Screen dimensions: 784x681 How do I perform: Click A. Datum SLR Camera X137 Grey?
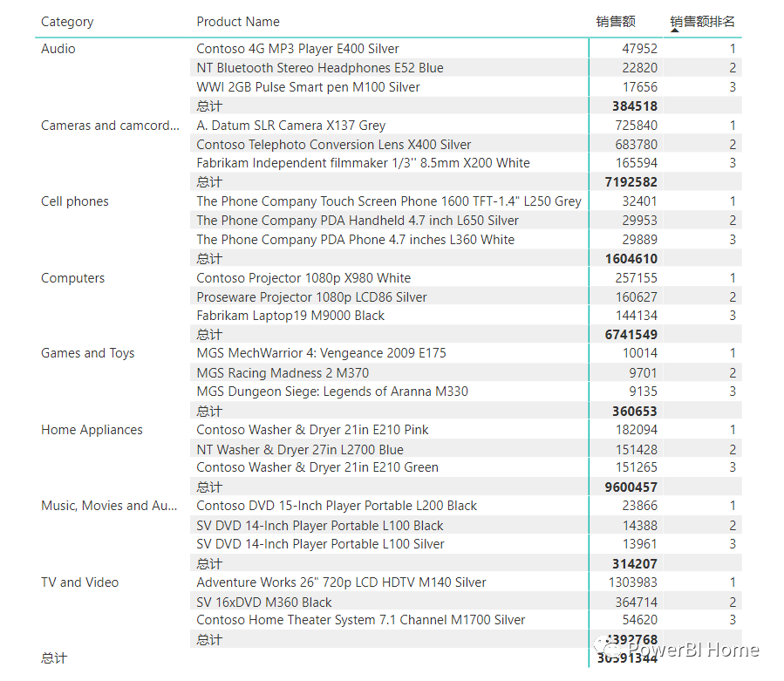(291, 126)
